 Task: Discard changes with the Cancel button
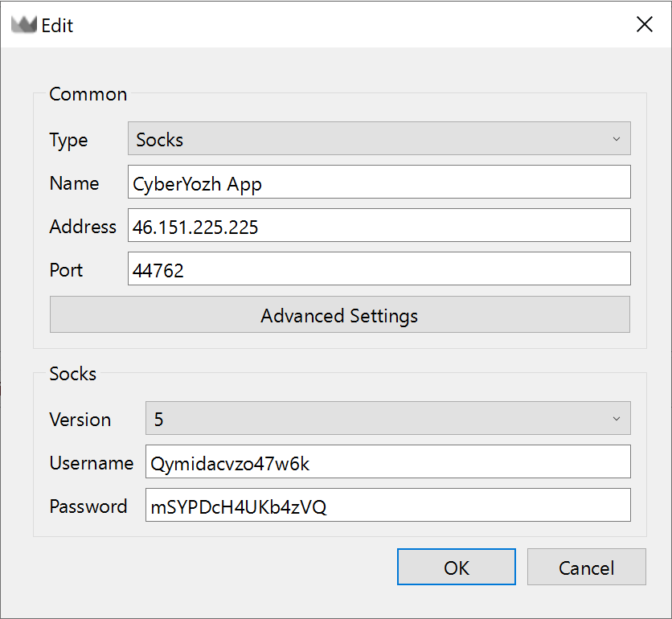(586, 567)
